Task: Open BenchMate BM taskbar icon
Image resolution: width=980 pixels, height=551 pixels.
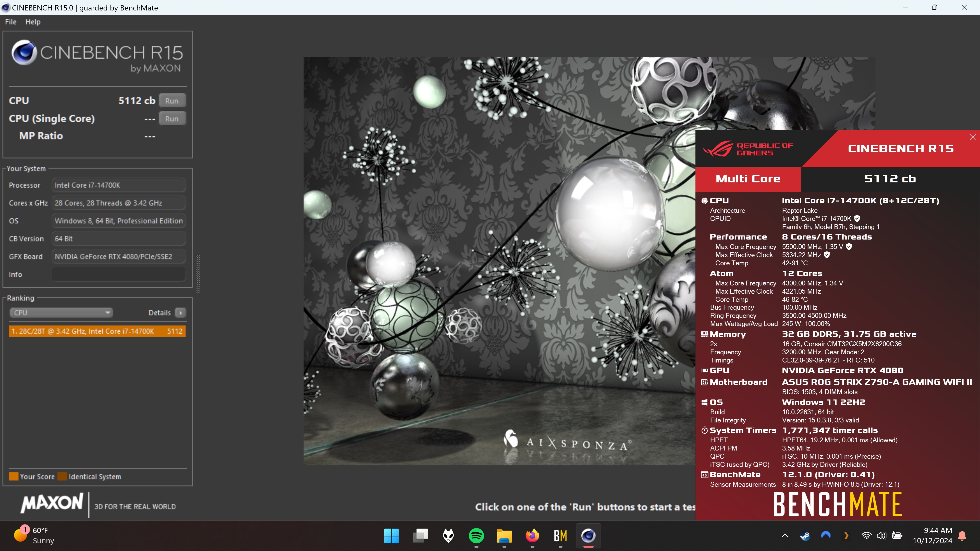Action: 560,536
